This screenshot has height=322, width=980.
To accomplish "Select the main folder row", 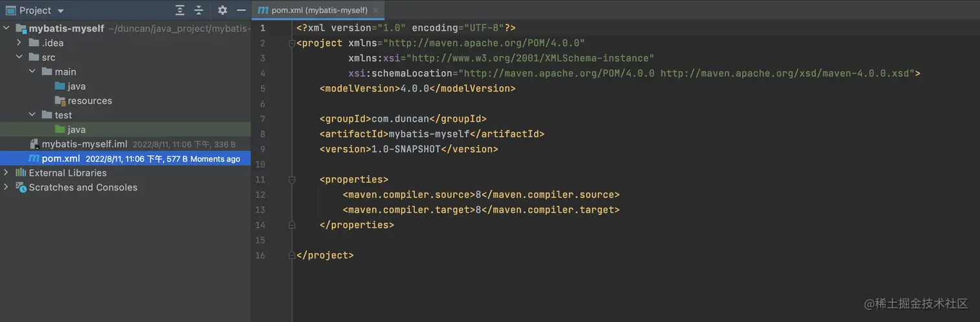I will [125, 71].
